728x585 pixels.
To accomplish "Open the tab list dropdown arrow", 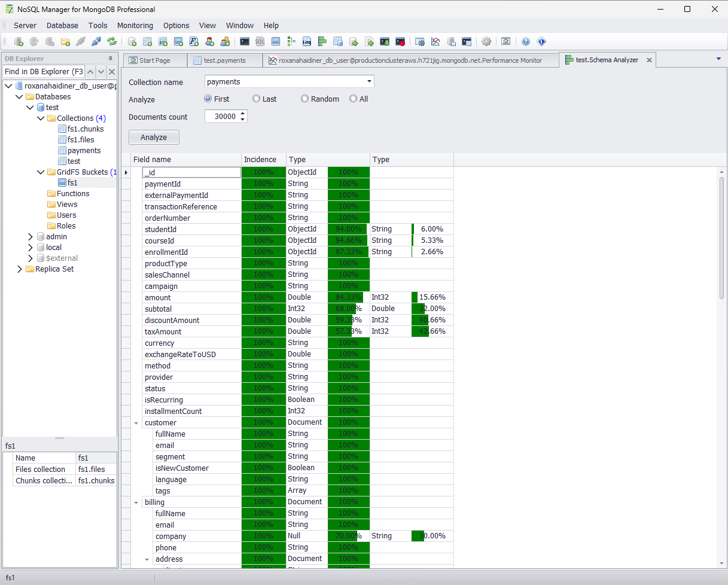I will (x=718, y=59).
